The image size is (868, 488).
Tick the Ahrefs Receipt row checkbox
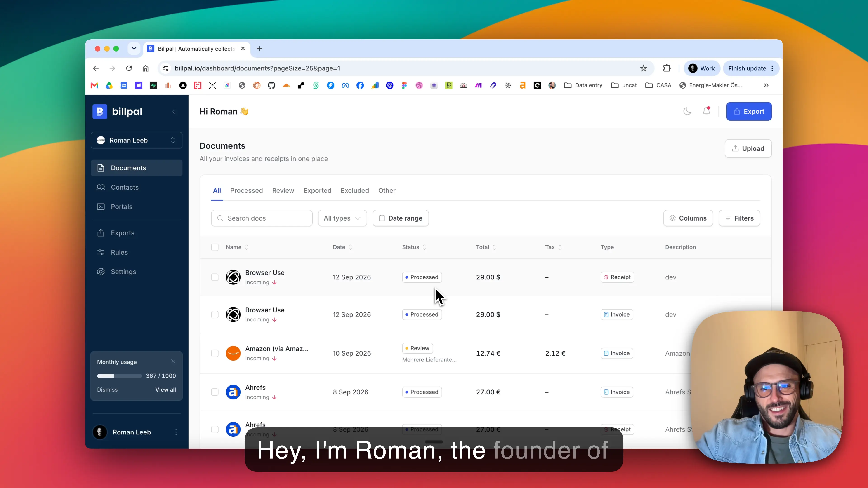click(x=215, y=429)
